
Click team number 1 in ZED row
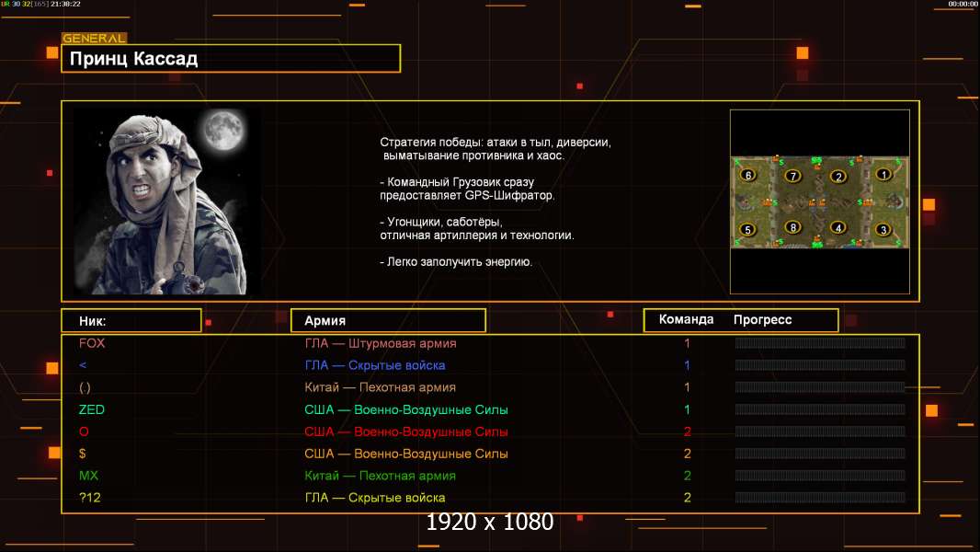pyautogui.click(x=687, y=409)
